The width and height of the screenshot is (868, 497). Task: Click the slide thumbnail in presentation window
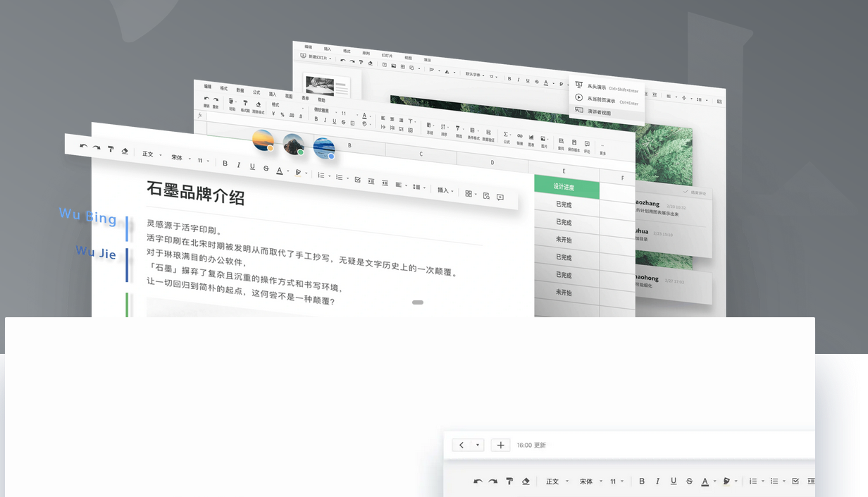coord(327,86)
